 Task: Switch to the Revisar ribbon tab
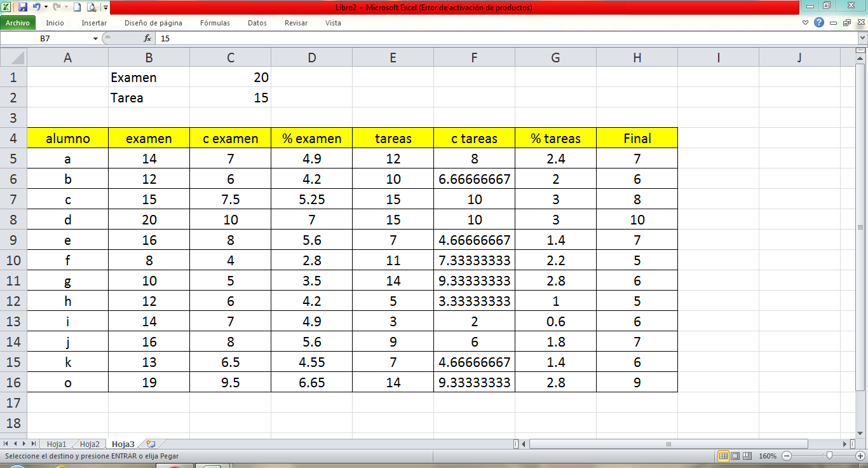coord(296,23)
